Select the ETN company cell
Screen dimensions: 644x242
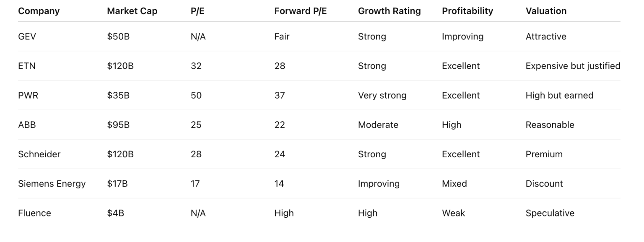(x=26, y=66)
